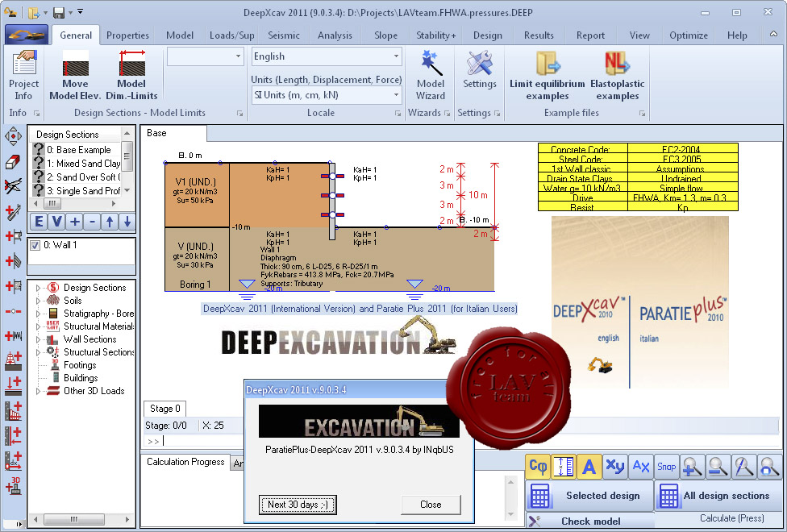Screen dimensions: 787x532
Task: Open the Results ribbon tab
Action: click(539, 35)
